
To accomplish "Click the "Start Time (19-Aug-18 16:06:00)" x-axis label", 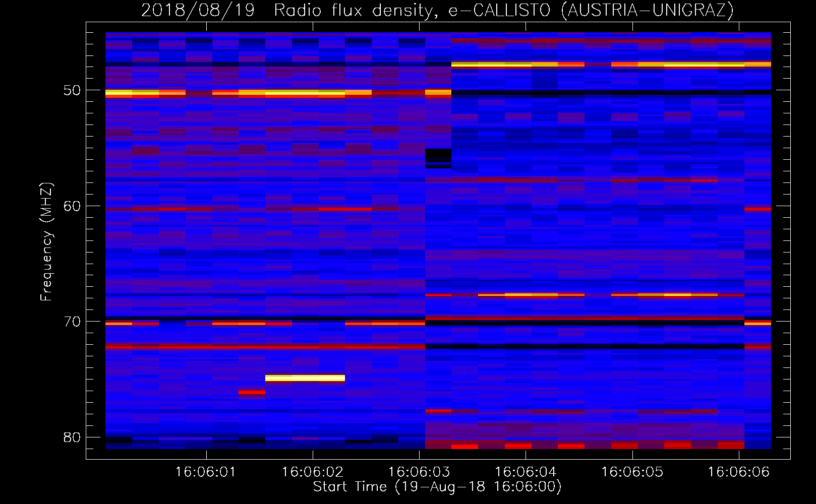I will click(x=437, y=487).
